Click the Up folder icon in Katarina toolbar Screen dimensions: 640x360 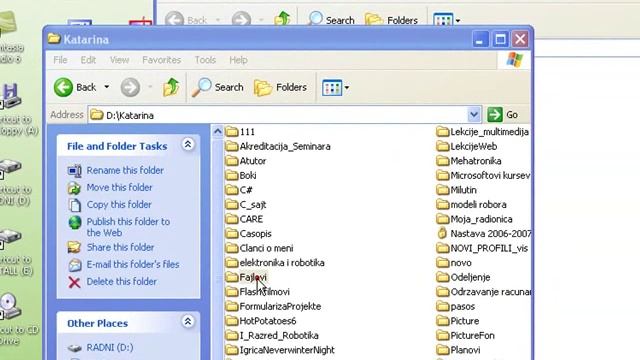(171, 87)
